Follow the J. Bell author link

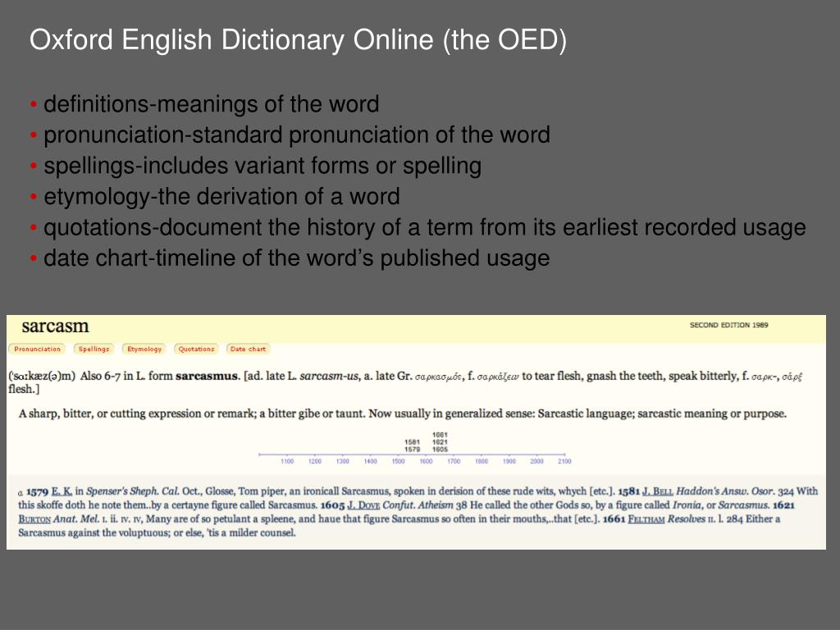click(657, 491)
